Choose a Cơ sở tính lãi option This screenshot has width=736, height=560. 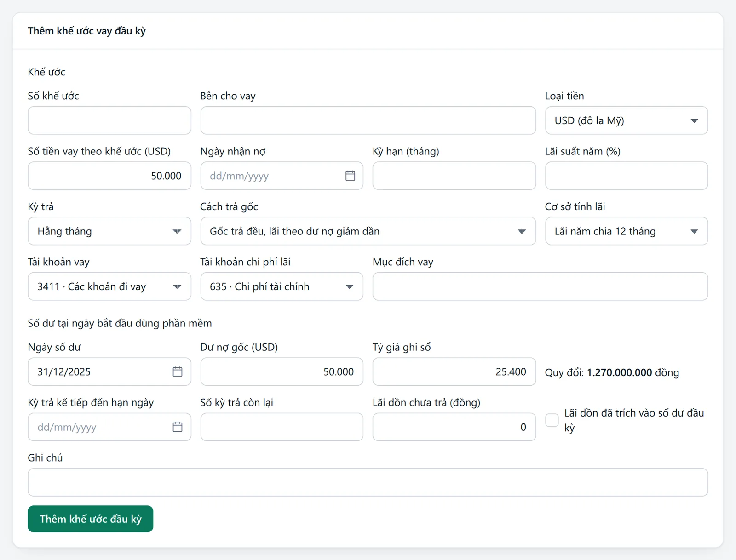[x=627, y=231]
